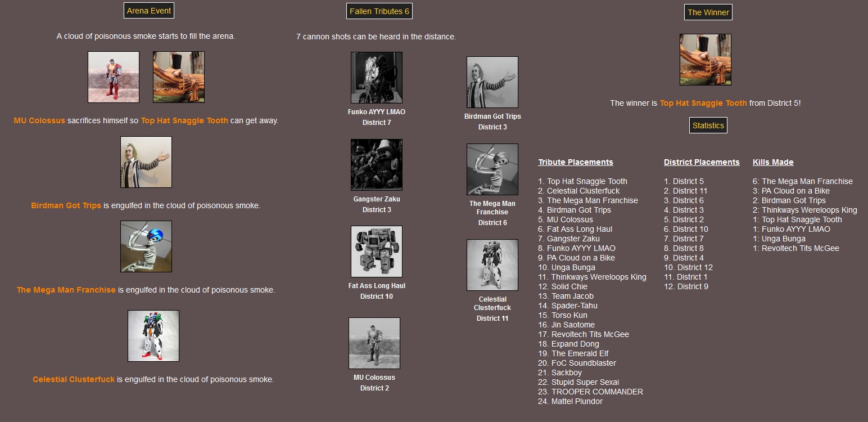Image resolution: width=868 pixels, height=422 pixels.
Task: Click the Gangster Zaku District 3 photo
Action: point(377,164)
